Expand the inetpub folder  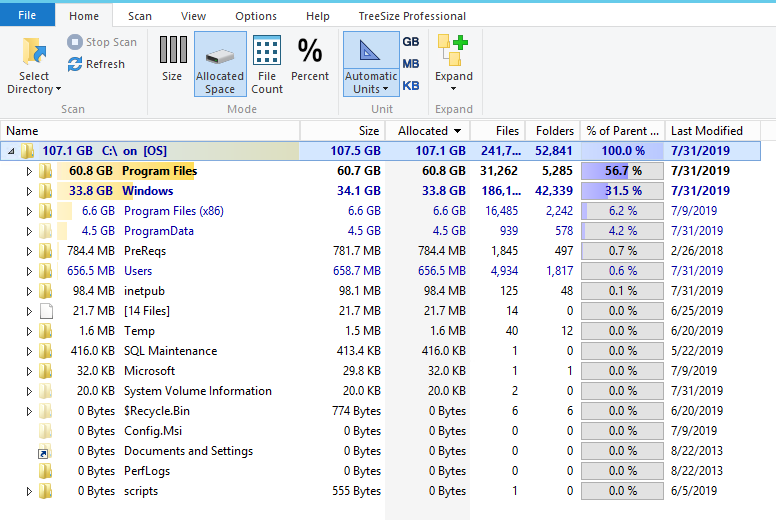click(29, 291)
